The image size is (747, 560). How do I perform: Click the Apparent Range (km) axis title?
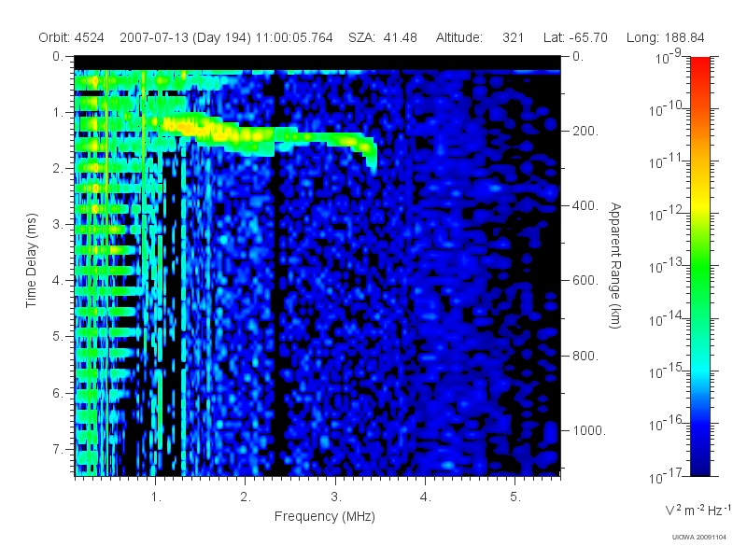coord(615,265)
